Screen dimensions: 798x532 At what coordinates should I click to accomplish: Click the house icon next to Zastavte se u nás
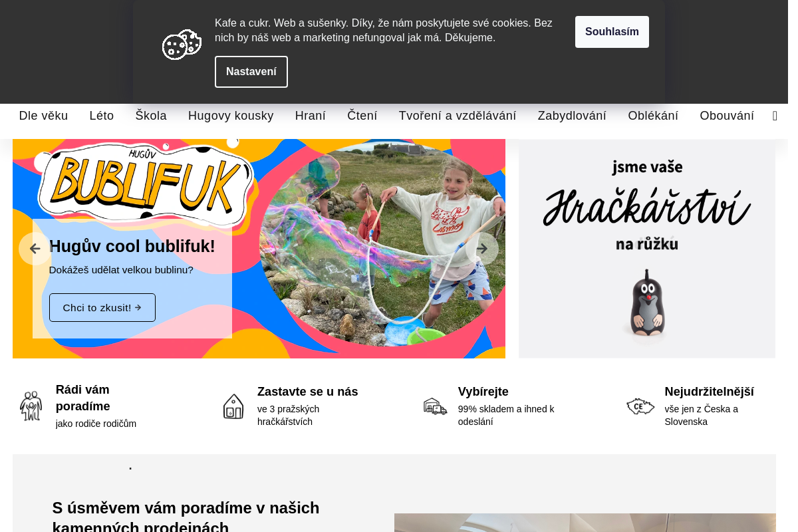[x=233, y=406]
